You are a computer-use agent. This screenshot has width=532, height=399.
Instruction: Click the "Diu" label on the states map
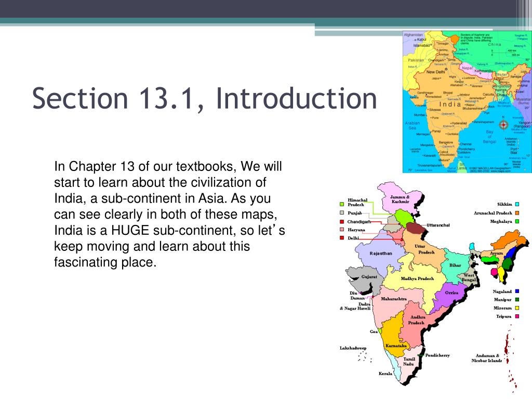pos(353,293)
